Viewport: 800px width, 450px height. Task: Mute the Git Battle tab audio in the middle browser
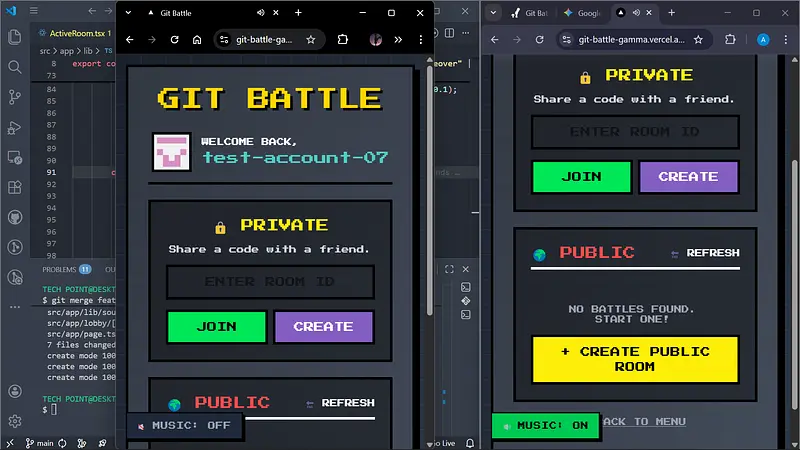(x=261, y=13)
